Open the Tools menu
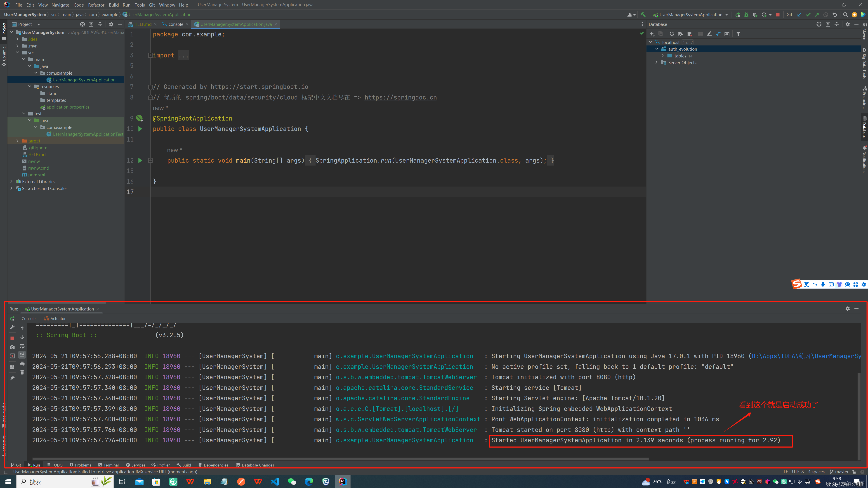 pyautogui.click(x=139, y=5)
